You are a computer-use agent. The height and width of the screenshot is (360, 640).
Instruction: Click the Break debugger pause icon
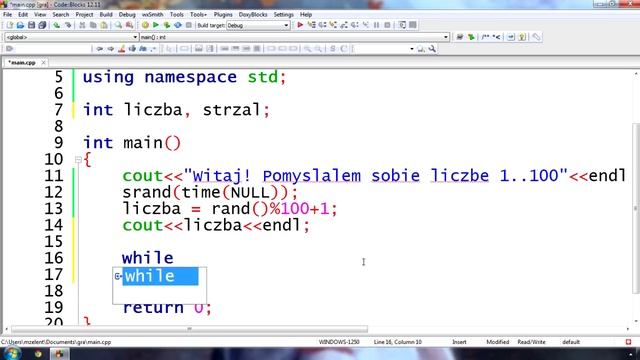pos(376,25)
